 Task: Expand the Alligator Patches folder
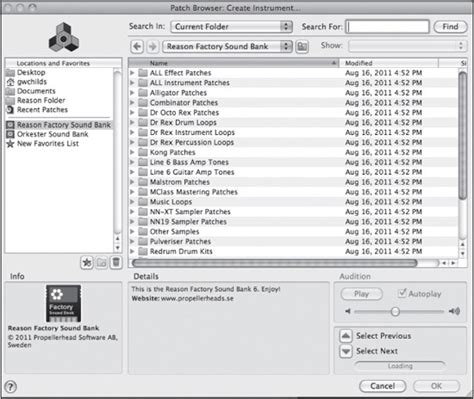(132, 93)
